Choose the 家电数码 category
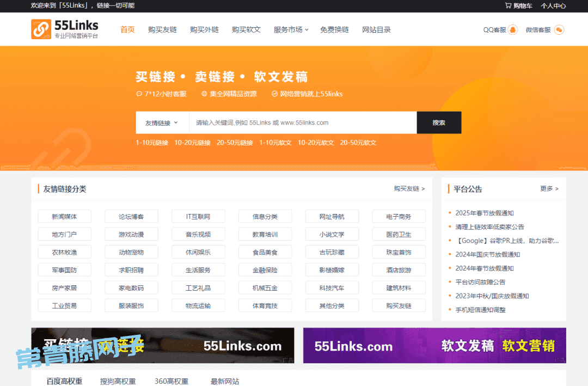 pos(131,288)
